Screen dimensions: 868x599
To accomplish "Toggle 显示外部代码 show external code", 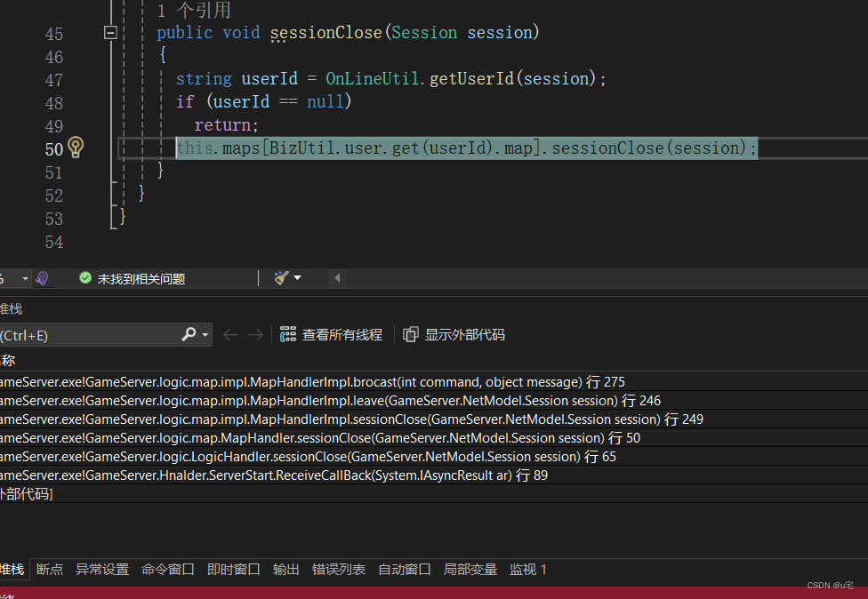I will (454, 335).
